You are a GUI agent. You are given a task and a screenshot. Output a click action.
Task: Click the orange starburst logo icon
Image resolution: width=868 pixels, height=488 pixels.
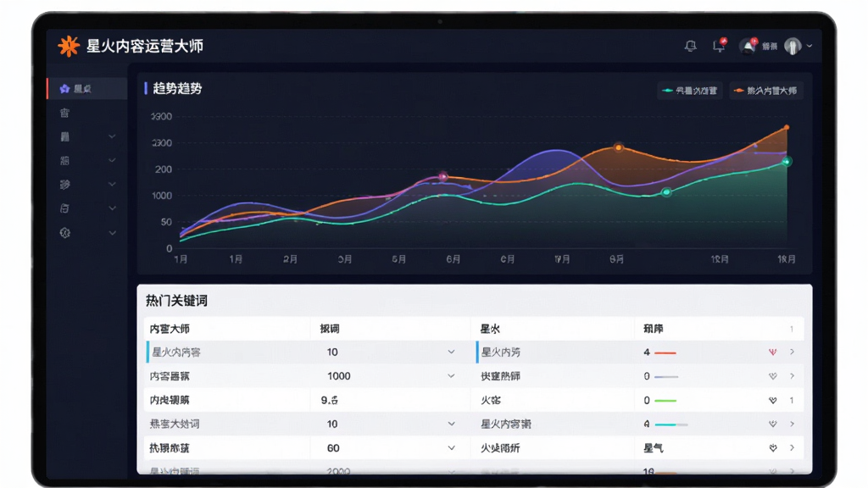pyautogui.click(x=69, y=46)
